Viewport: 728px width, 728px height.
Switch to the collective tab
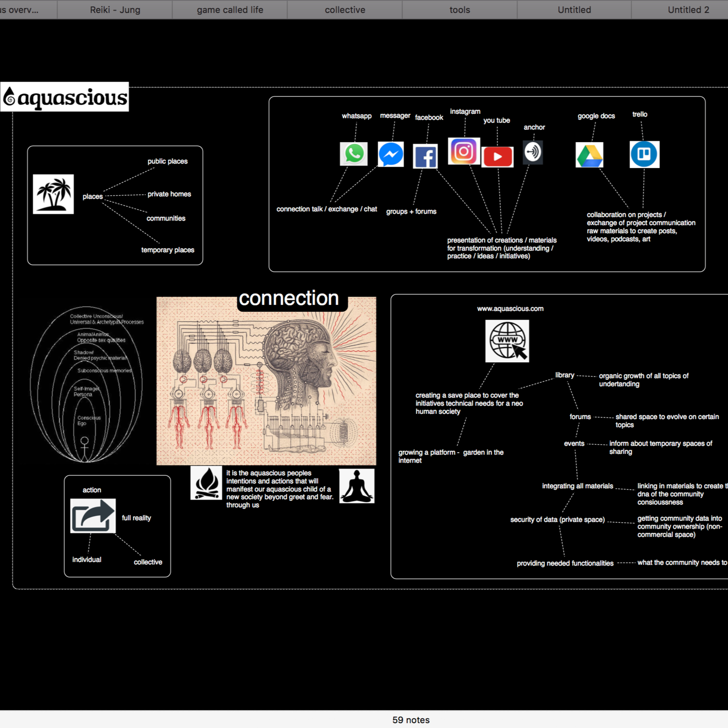point(345,10)
